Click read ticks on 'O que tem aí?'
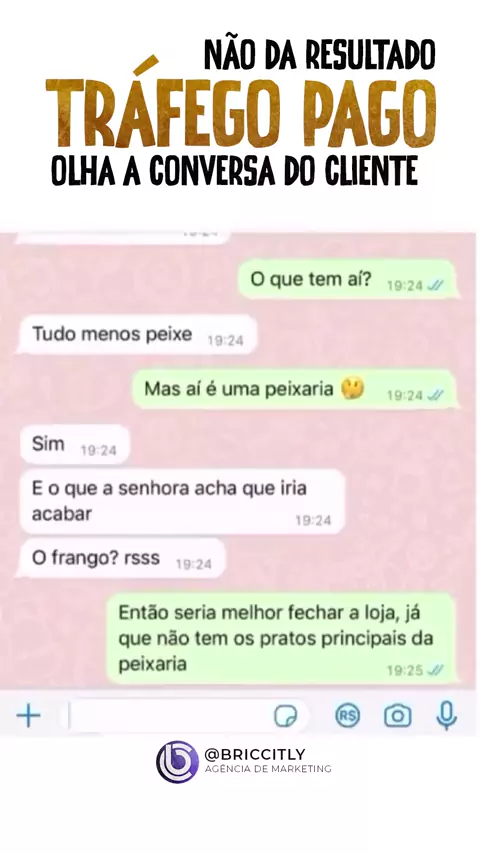Viewport: 480px width, 854px height. [436, 285]
